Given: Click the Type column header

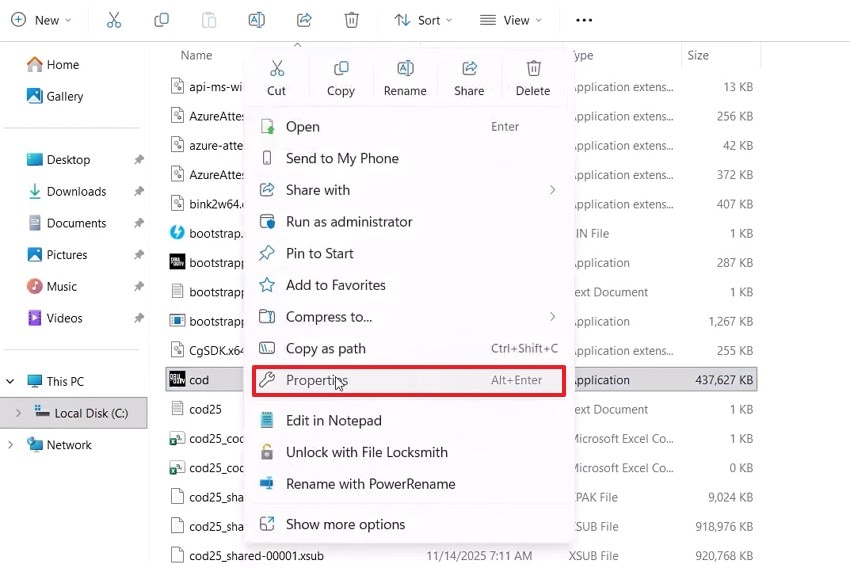Looking at the screenshot, I should (583, 55).
